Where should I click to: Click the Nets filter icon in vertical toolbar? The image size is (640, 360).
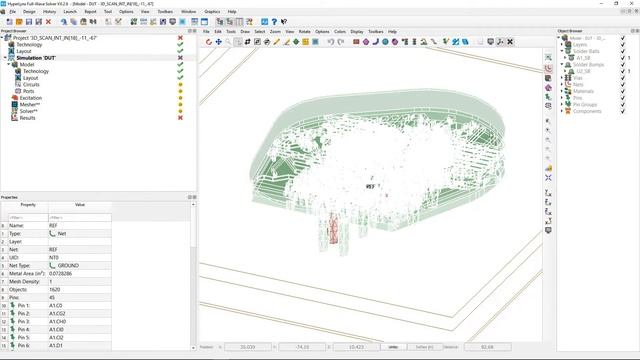[548, 68]
